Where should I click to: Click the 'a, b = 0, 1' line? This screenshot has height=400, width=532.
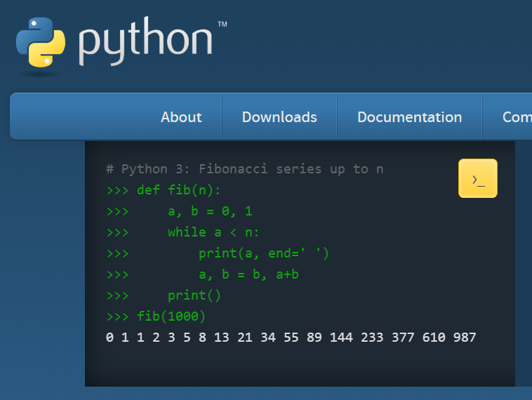tap(209, 211)
